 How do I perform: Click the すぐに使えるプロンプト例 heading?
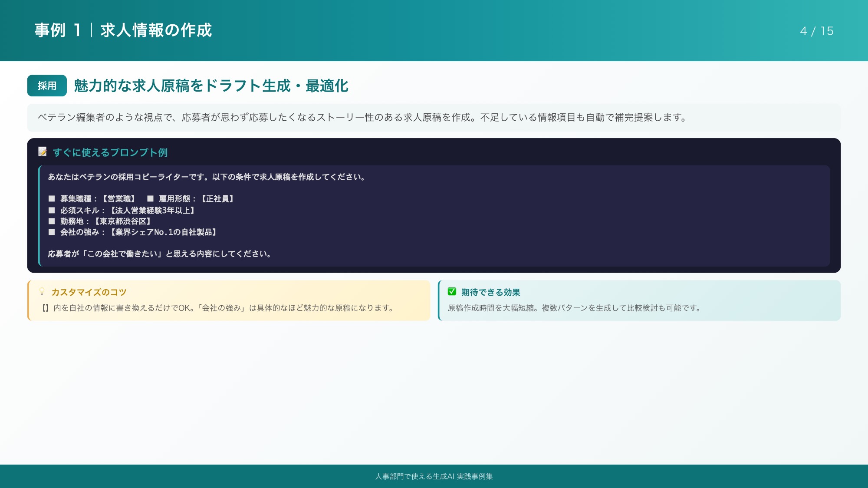pyautogui.click(x=110, y=152)
